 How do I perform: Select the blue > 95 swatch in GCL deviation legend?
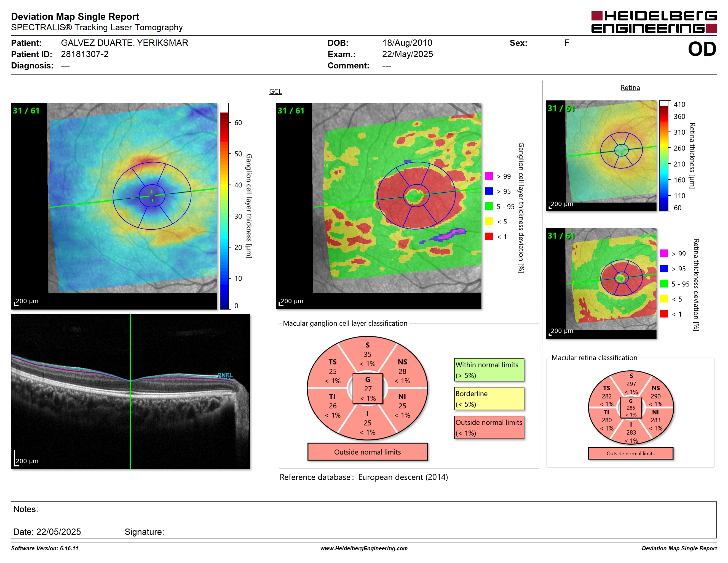click(x=489, y=191)
